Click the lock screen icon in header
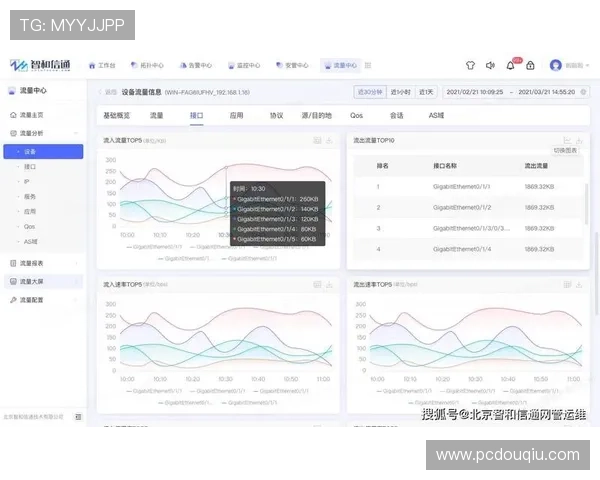600x480 pixels. point(530,65)
